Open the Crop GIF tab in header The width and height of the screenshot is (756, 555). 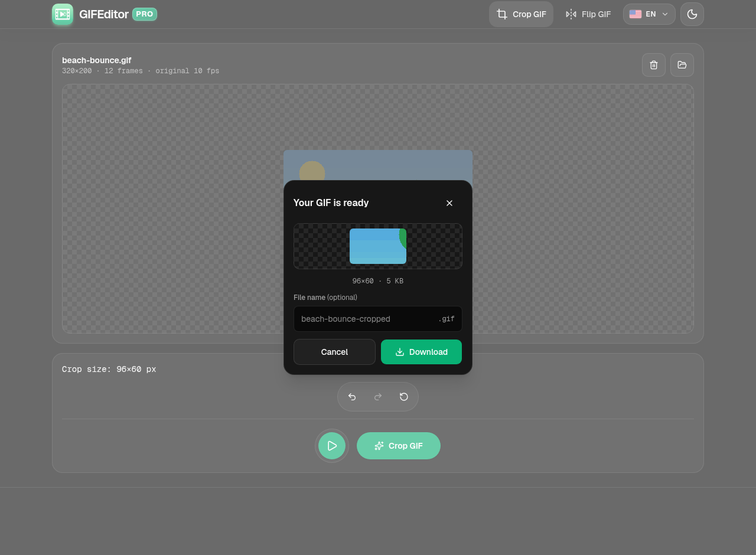coord(521,14)
